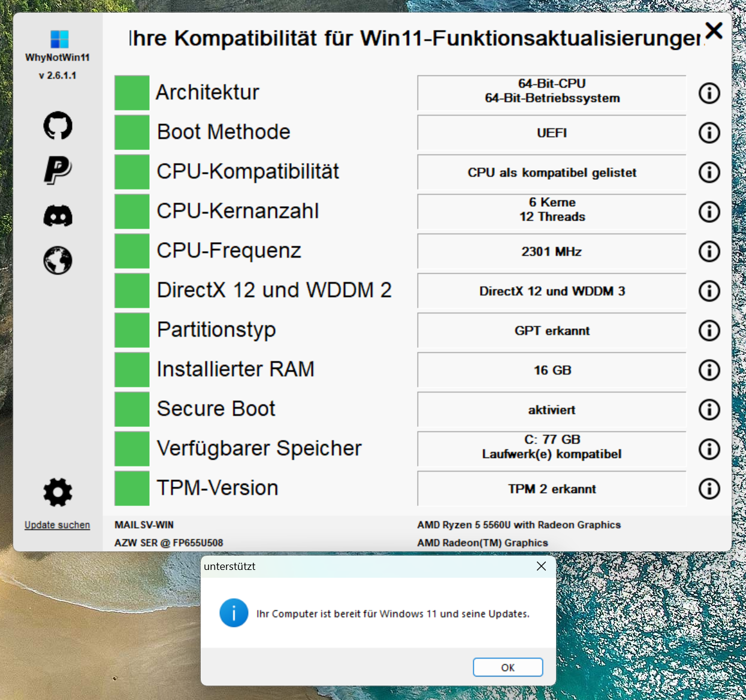Click the Verfügbarer Speicher label
746x700 pixels.
pyautogui.click(x=259, y=448)
